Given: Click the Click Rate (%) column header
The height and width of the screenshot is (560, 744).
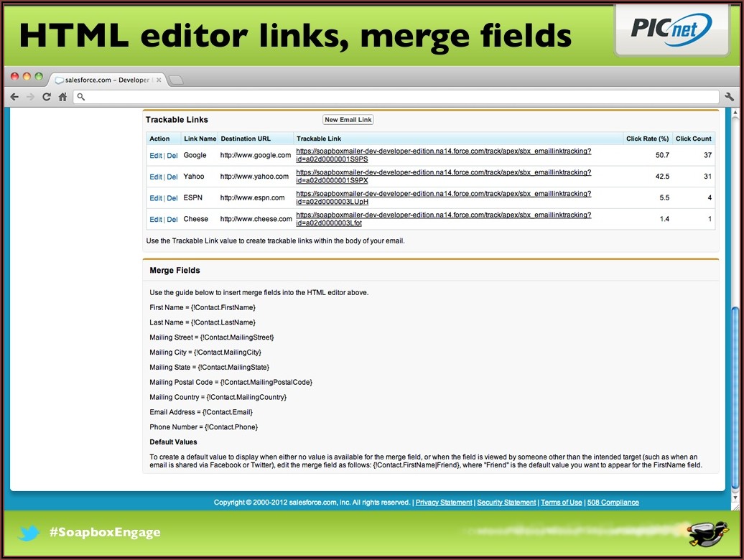Looking at the screenshot, I should (x=647, y=139).
